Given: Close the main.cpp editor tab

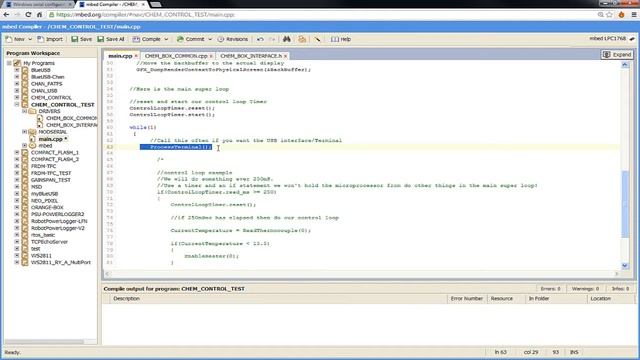Looking at the screenshot, I should click(x=136, y=56).
